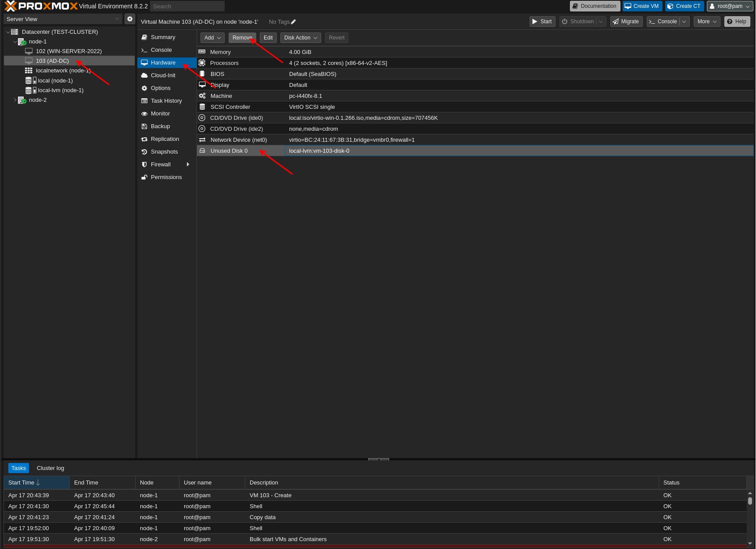The image size is (756, 549).
Task: Expand node-2 in the server tree
Action: pos(15,100)
